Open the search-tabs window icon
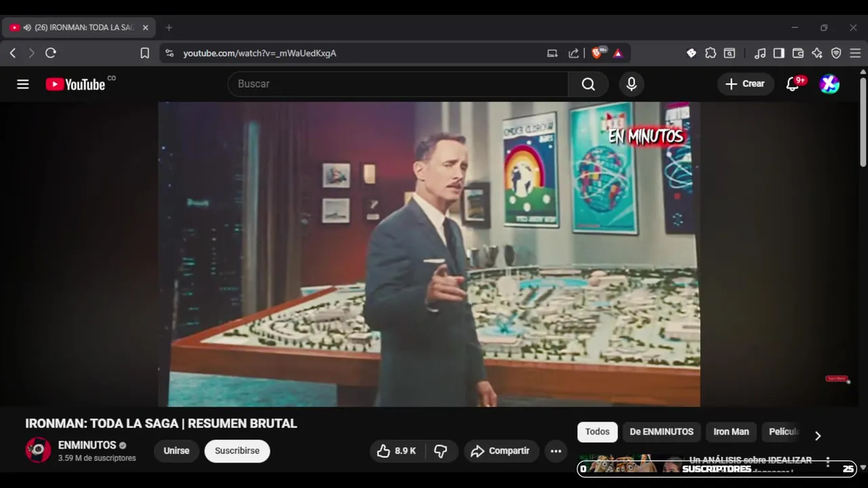 coord(730,53)
